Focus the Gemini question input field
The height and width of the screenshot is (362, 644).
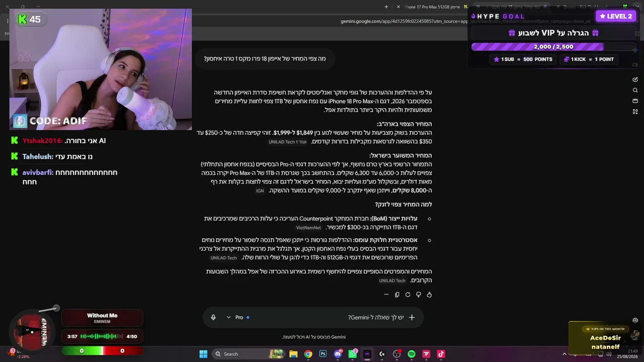point(376,317)
